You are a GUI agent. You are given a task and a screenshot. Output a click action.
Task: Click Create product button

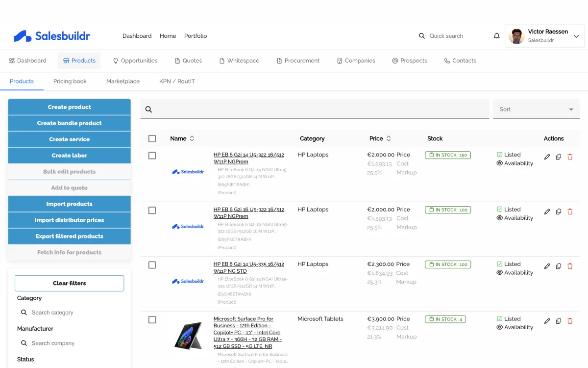click(x=70, y=107)
